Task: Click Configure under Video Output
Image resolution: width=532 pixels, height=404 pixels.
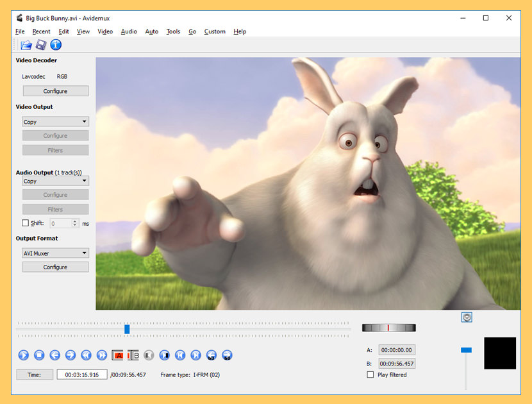Action: (x=56, y=135)
